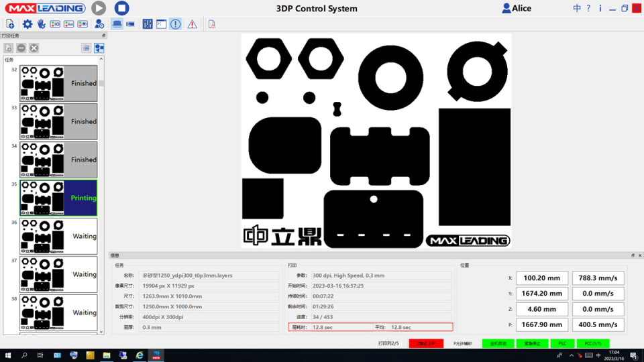Open the console terminal window icon

click(162, 24)
